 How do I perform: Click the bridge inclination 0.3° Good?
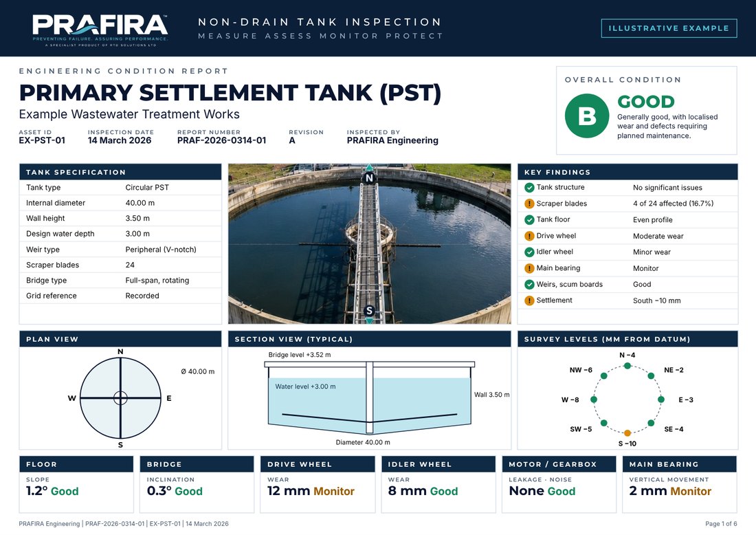(175, 491)
